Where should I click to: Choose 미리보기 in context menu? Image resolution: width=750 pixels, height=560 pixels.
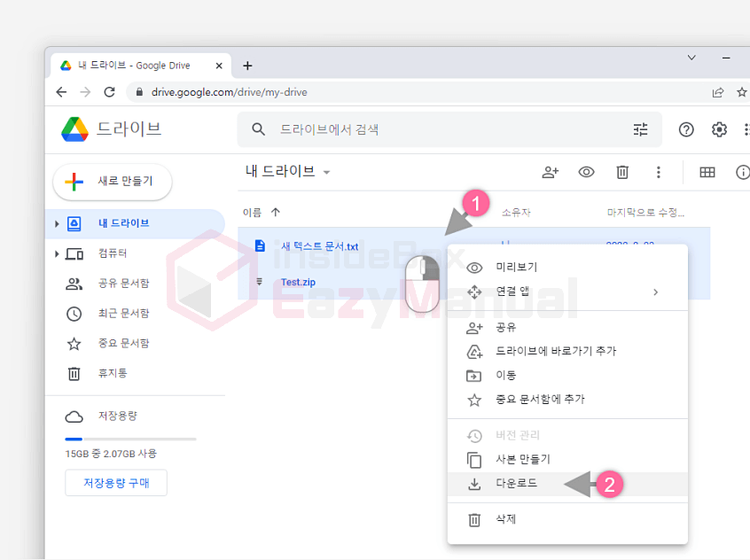pos(567,268)
